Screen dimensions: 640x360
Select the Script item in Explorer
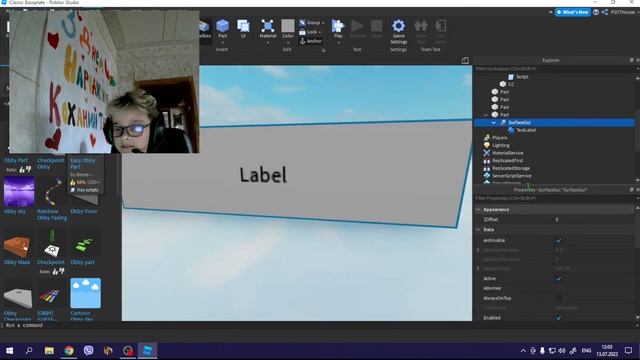[x=518, y=77]
